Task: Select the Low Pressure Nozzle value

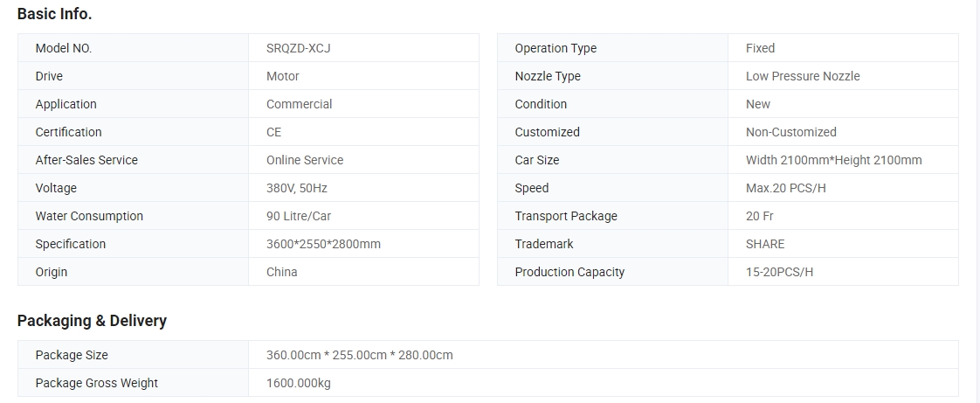Action: pyautogui.click(x=803, y=76)
